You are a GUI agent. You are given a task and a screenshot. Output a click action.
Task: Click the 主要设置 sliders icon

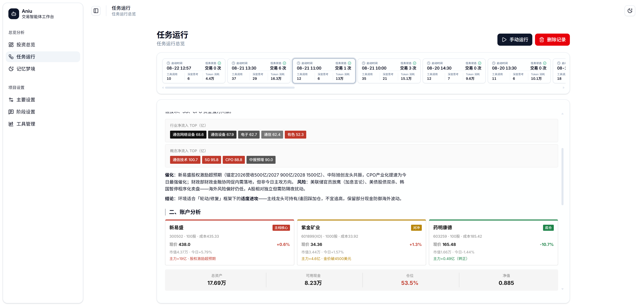(x=11, y=100)
